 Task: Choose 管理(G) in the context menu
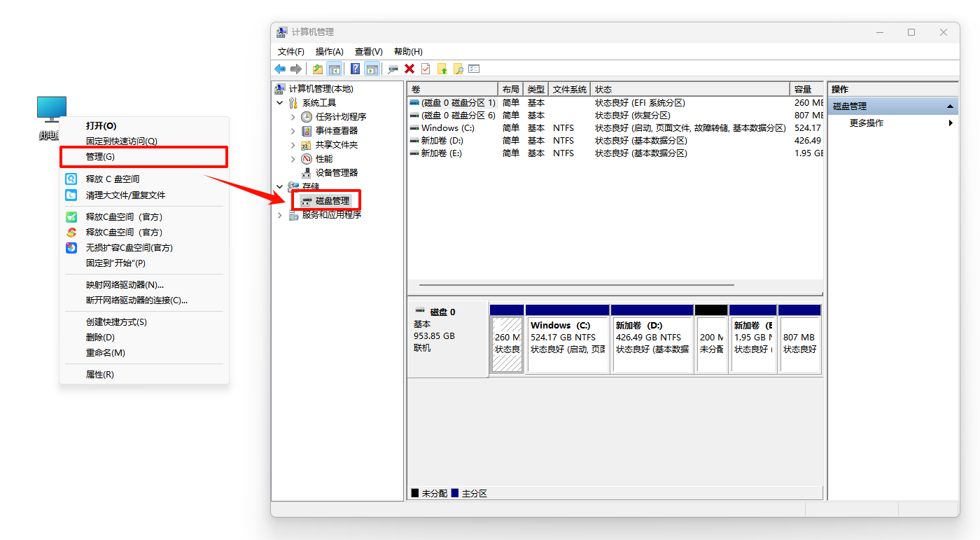(99, 157)
